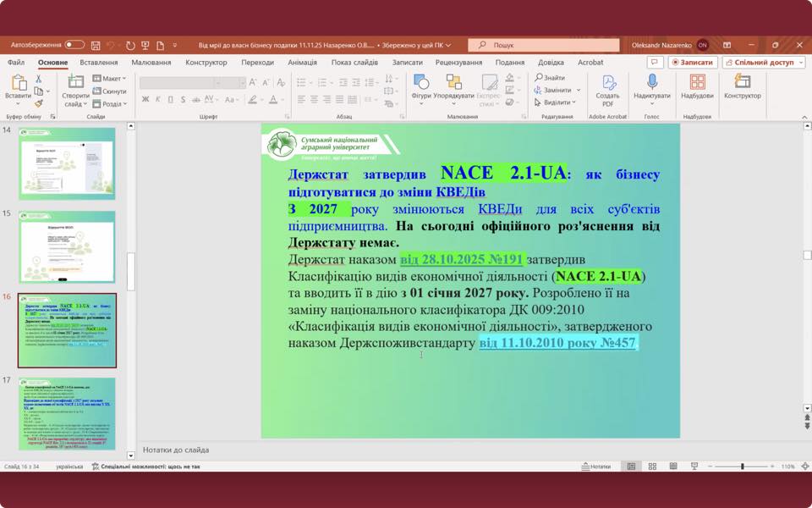Click the Format Painter brush icon

click(x=38, y=104)
